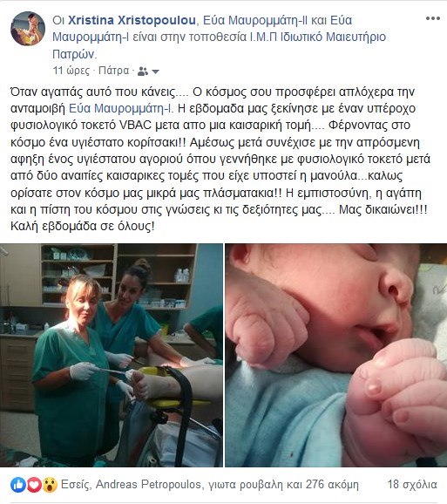Click the friends audience privacy icon
Screen dimensions: 447x504
(143, 72)
